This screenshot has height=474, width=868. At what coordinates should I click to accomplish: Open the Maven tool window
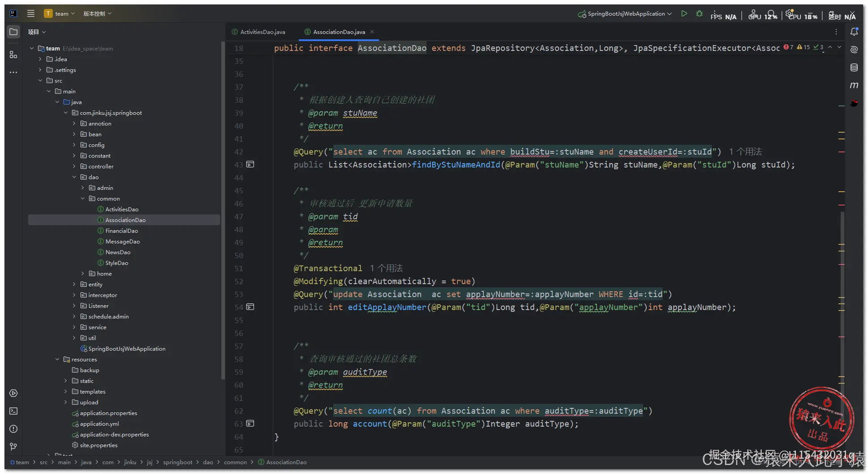[x=854, y=85]
